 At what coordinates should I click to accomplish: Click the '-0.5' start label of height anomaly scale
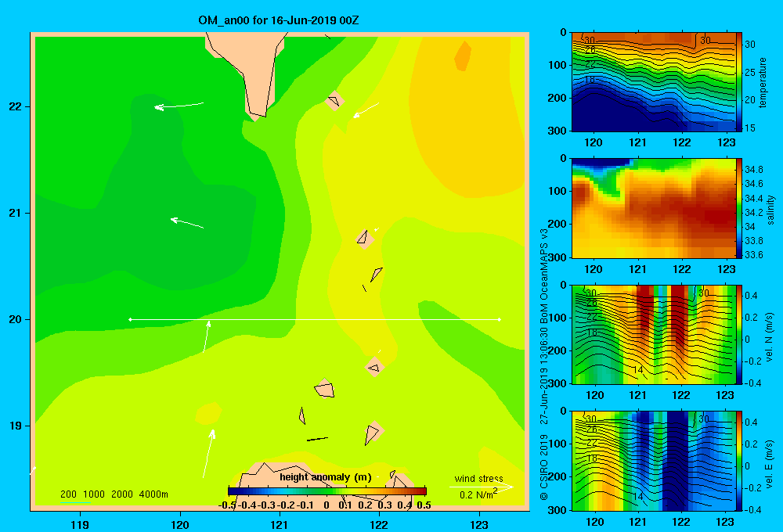227,505
